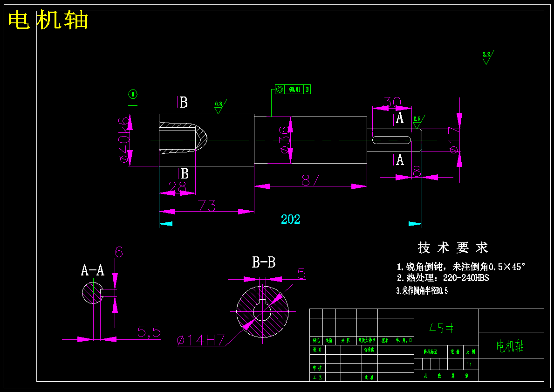Click the B-B section view label

coord(264,262)
